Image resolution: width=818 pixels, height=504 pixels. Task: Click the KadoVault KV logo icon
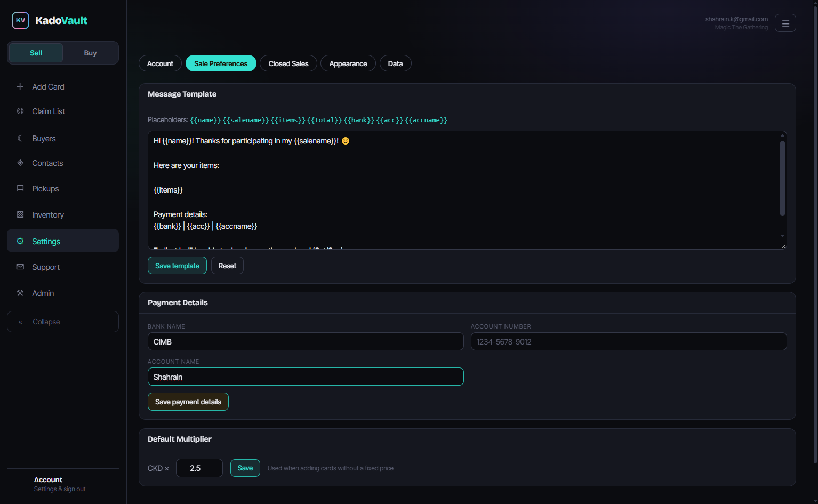coord(20,20)
